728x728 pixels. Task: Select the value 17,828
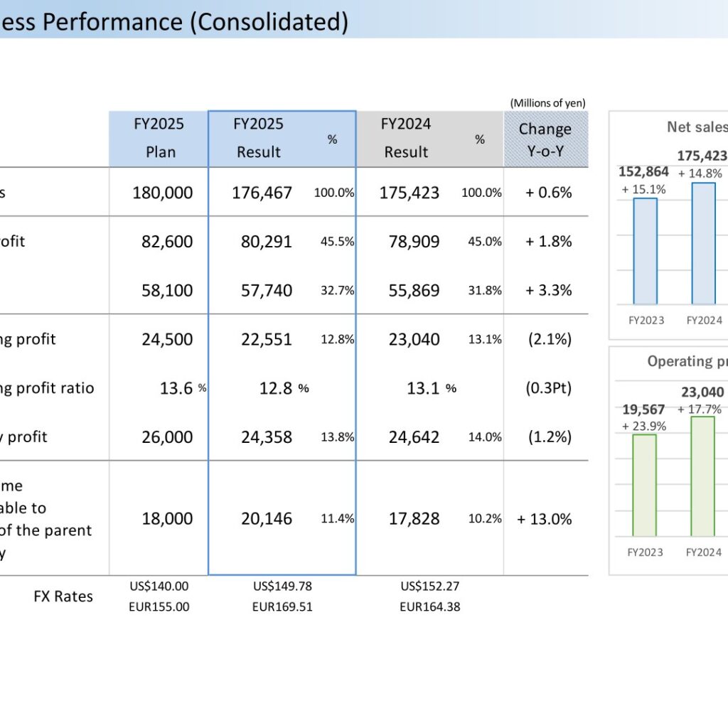(x=414, y=518)
